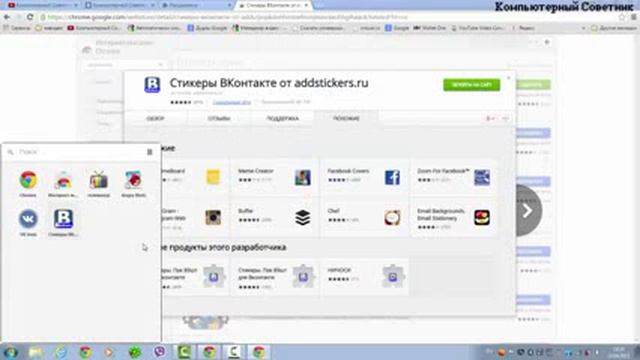
Task: Open НИЧОСИ extension card
Action: click(x=364, y=276)
